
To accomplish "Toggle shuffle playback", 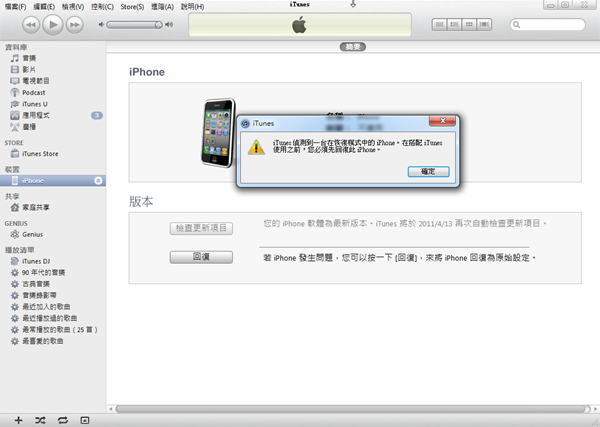I will pyautogui.click(x=40, y=420).
